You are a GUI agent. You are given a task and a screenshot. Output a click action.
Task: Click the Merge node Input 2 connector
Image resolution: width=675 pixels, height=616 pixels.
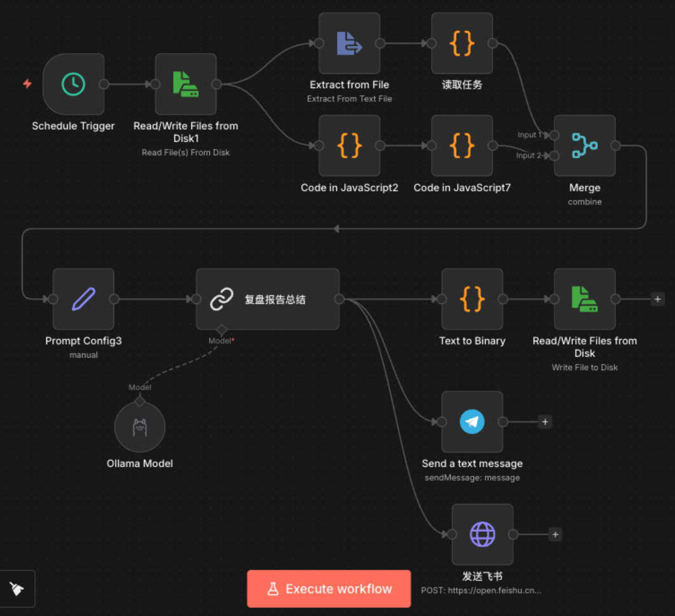coord(554,156)
